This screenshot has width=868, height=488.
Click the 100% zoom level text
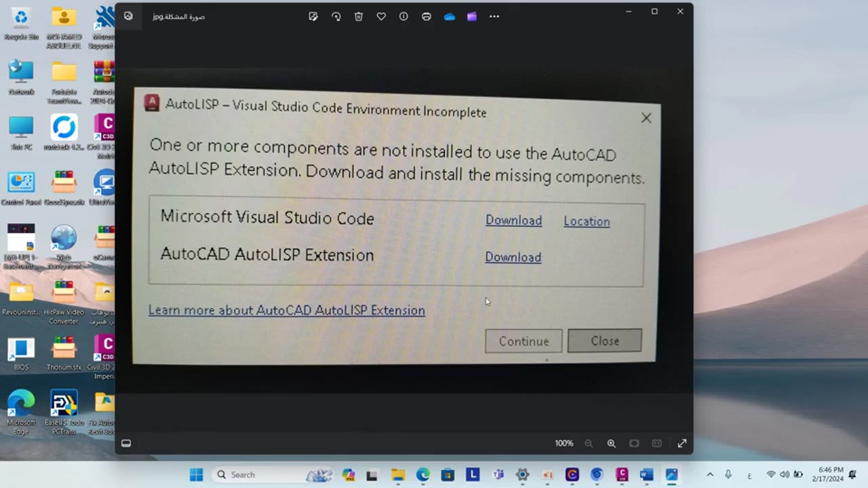tap(564, 443)
